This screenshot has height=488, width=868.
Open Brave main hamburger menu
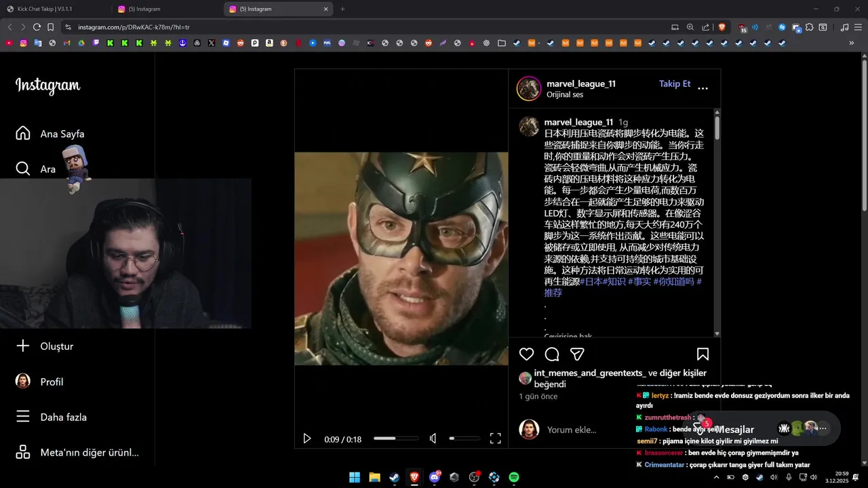(858, 27)
